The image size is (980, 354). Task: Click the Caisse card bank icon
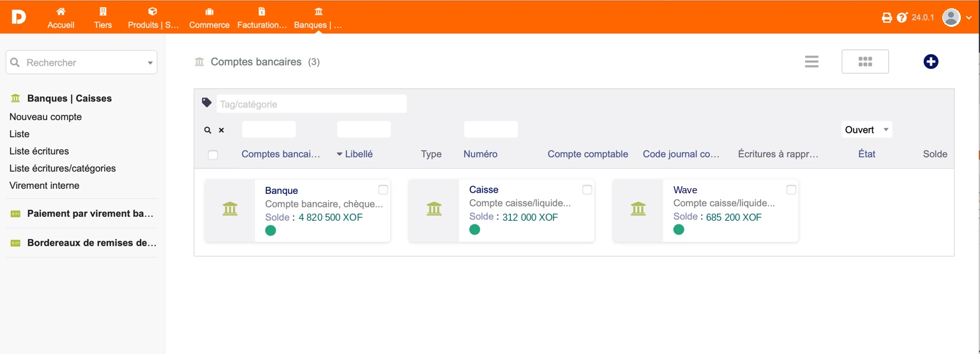click(x=434, y=209)
